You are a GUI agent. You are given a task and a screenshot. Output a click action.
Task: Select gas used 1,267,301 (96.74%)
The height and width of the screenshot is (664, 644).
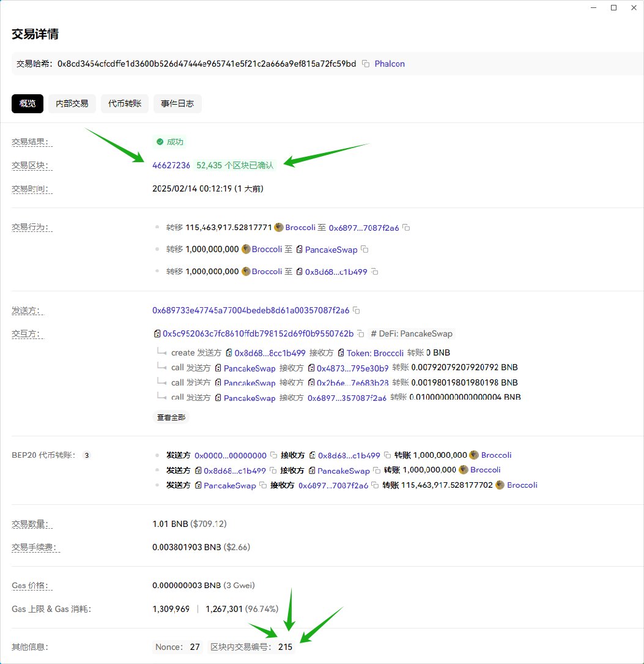[242, 609]
